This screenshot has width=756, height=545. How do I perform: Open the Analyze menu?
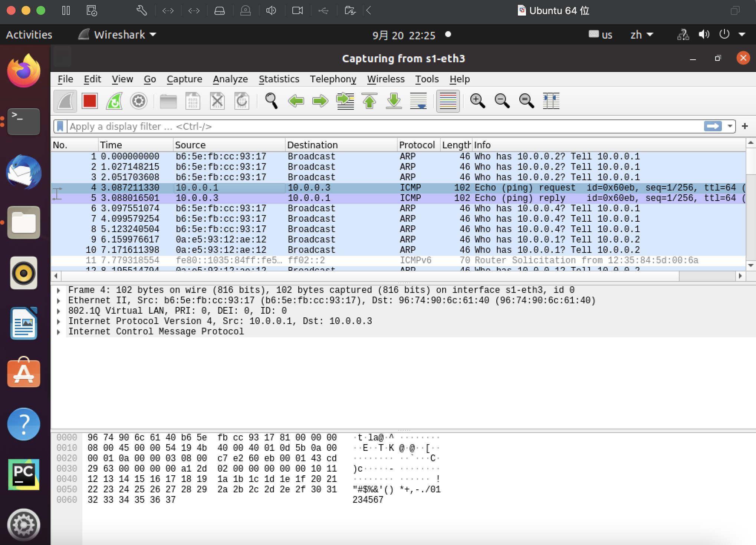[230, 79]
